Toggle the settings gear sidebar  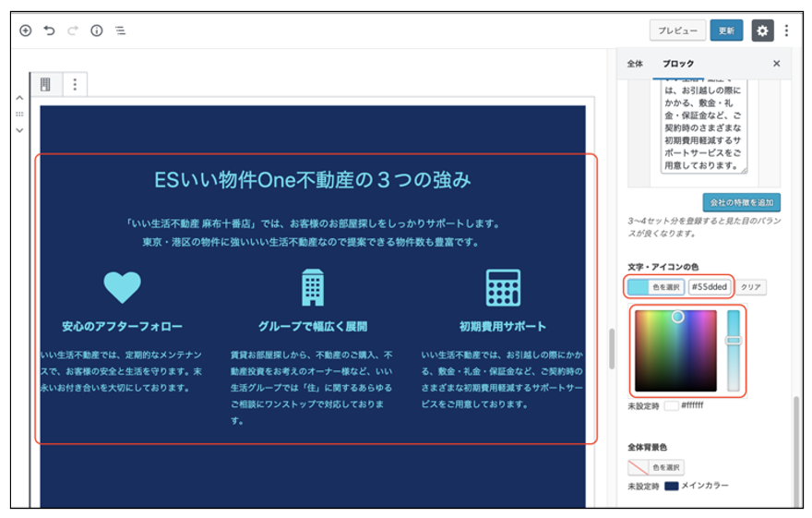pos(762,30)
